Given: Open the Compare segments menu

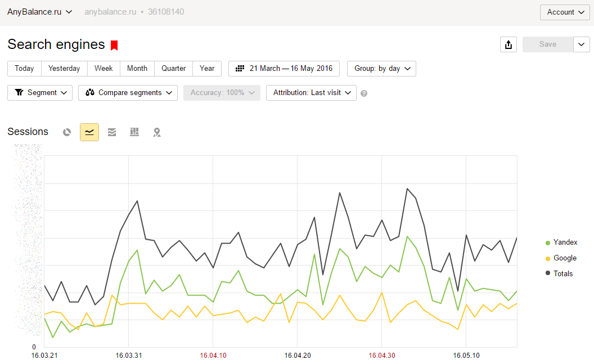Looking at the screenshot, I should point(128,93).
